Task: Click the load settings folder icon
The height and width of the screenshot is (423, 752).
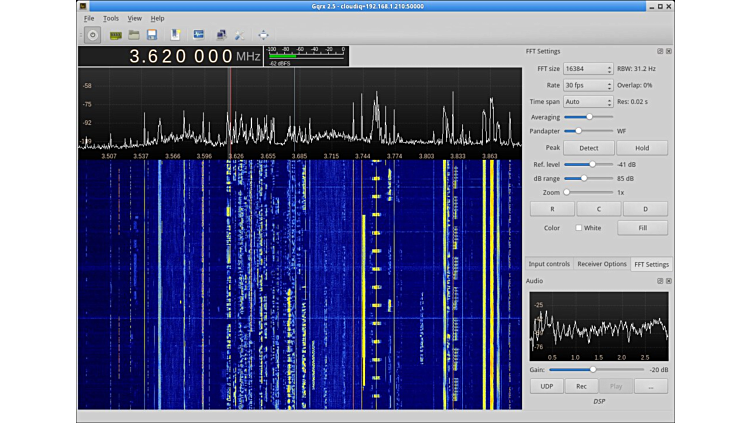Action: click(133, 35)
